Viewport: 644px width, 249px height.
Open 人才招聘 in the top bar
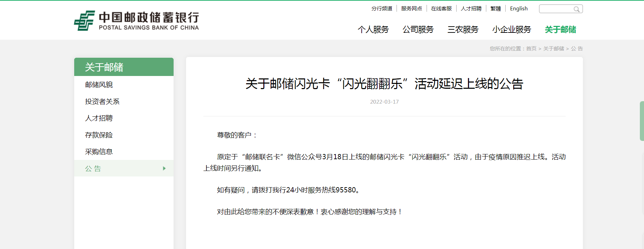[x=471, y=9]
